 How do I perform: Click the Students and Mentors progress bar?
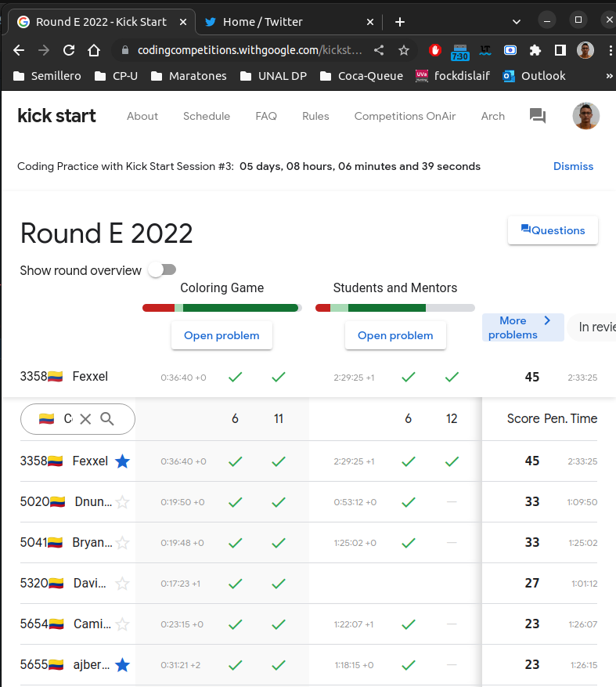[x=395, y=308]
